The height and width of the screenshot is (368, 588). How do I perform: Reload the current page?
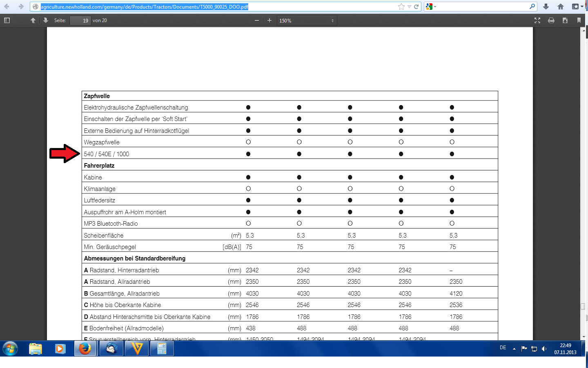tap(416, 7)
